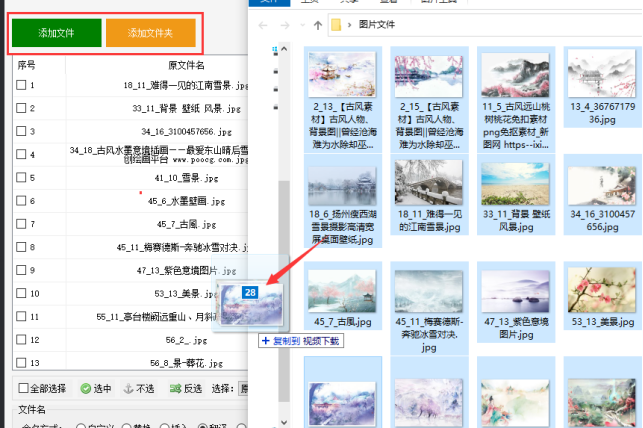Click list entry 34_16_3100457656.jpg
Screen dimensions: 643x428
point(186,132)
